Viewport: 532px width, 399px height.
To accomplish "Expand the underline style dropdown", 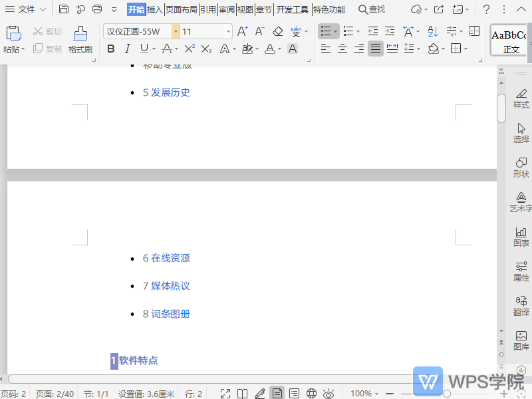I will coord(154,49).
